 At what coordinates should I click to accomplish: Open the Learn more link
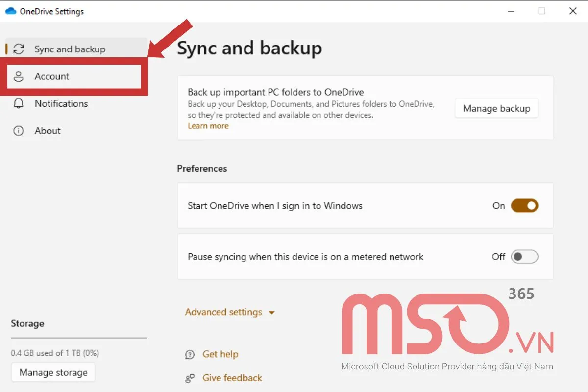[208, 126]
